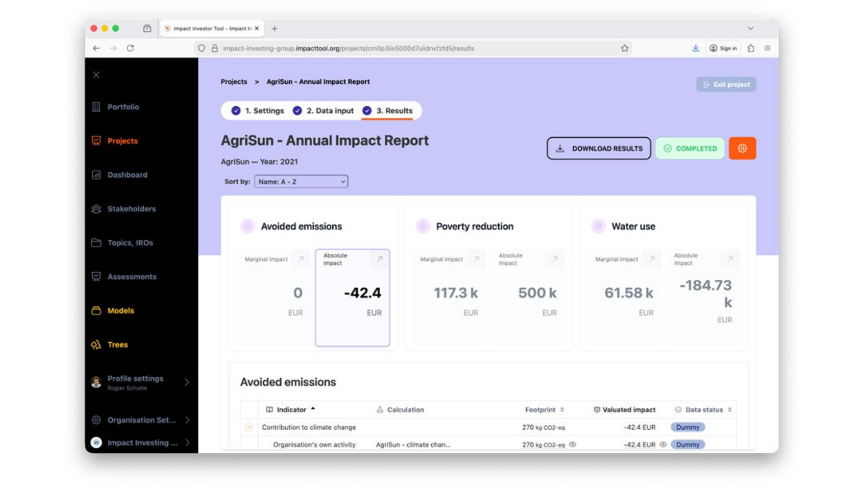The height and width of the screenshot is (488, 868).
Task: Open the browser extensions icon
Action: 751,48
